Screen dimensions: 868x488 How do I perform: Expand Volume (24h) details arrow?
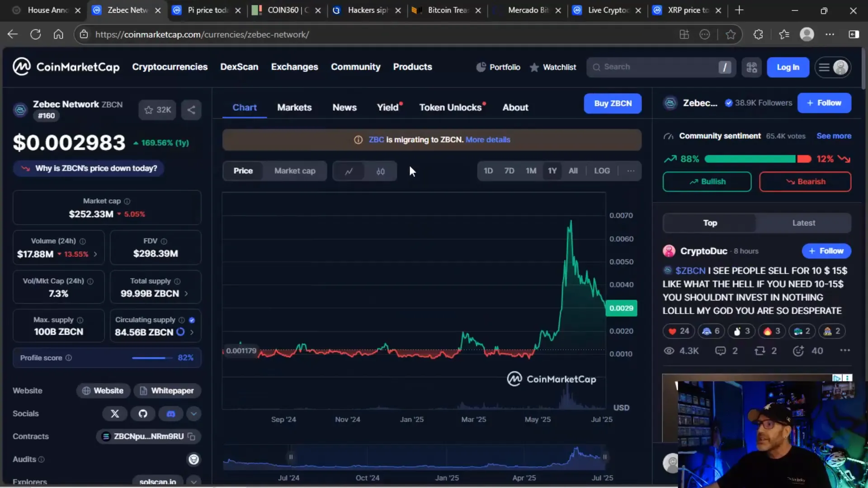point(95,254)
